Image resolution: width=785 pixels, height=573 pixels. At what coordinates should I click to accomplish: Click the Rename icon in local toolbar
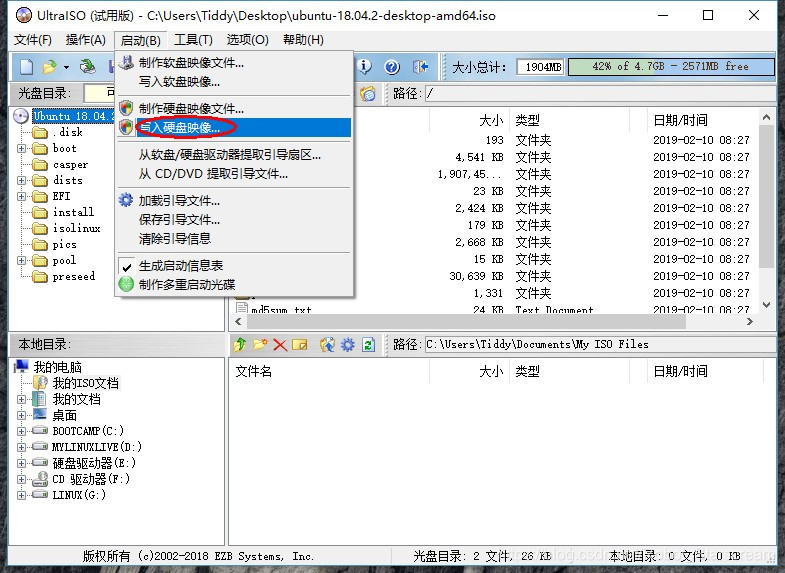click(x=299, y=344)
